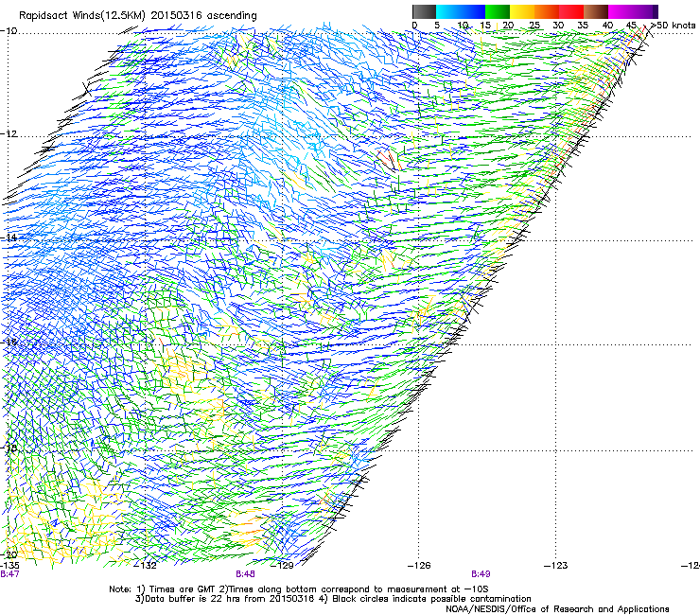Click the '>50 knots' legend label
Viewport: 700px width, 615px height.
pos(673,25)
